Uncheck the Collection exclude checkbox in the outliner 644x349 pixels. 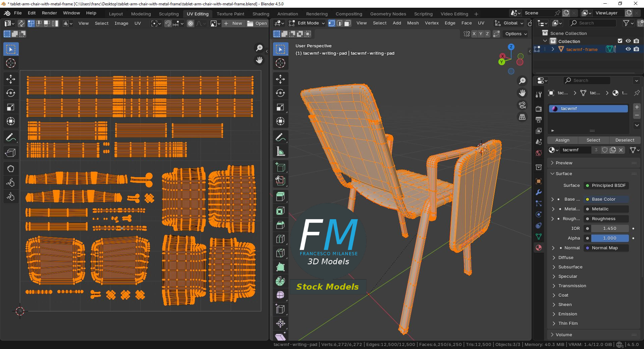(x=620, y=41)
